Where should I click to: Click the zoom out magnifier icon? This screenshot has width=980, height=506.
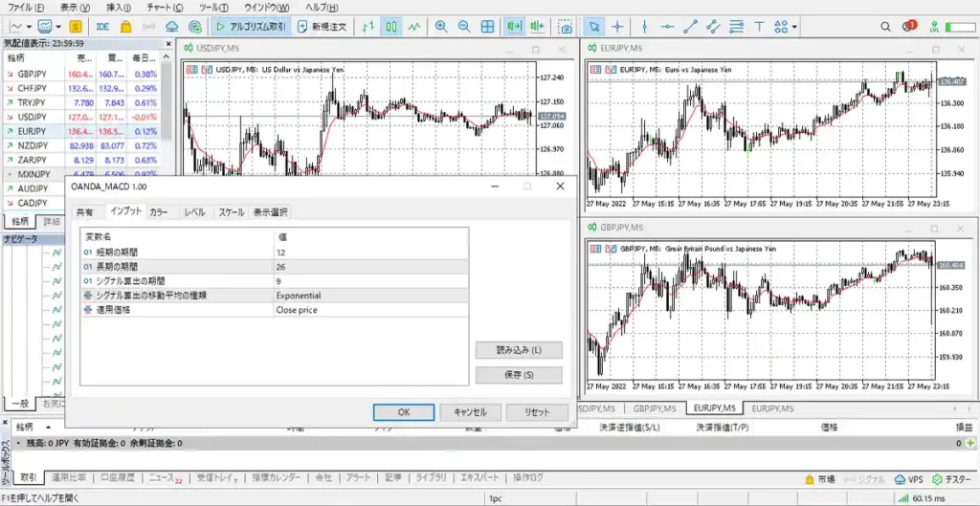464,27
